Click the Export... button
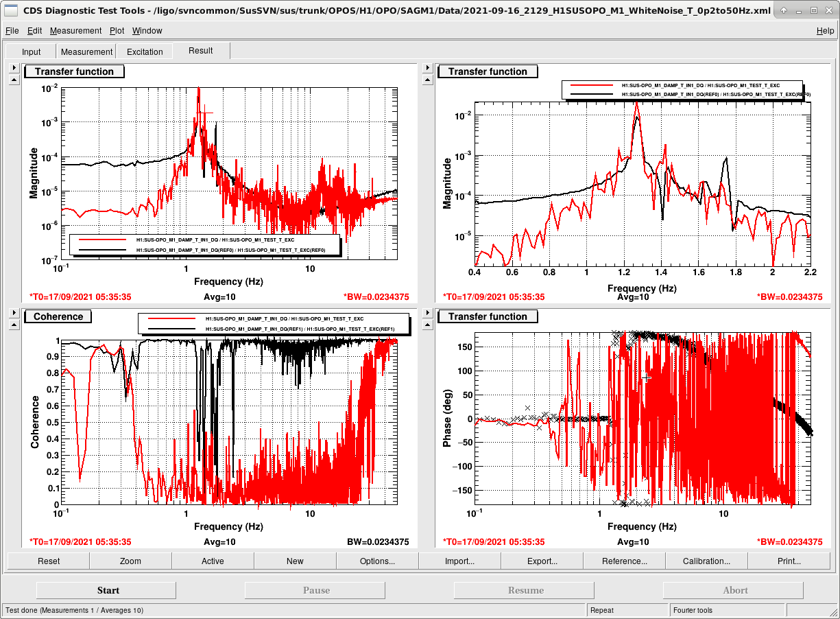 (542, 561)
